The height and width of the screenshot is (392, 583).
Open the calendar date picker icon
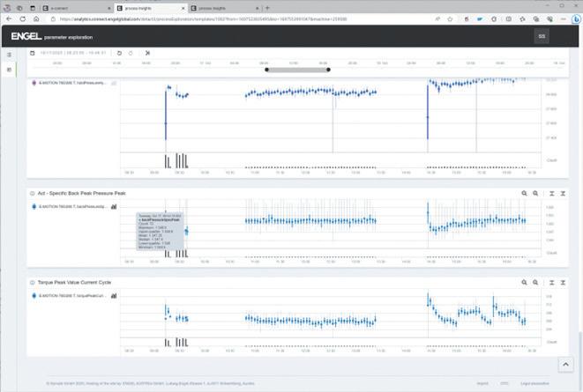[x=33, y=53]
